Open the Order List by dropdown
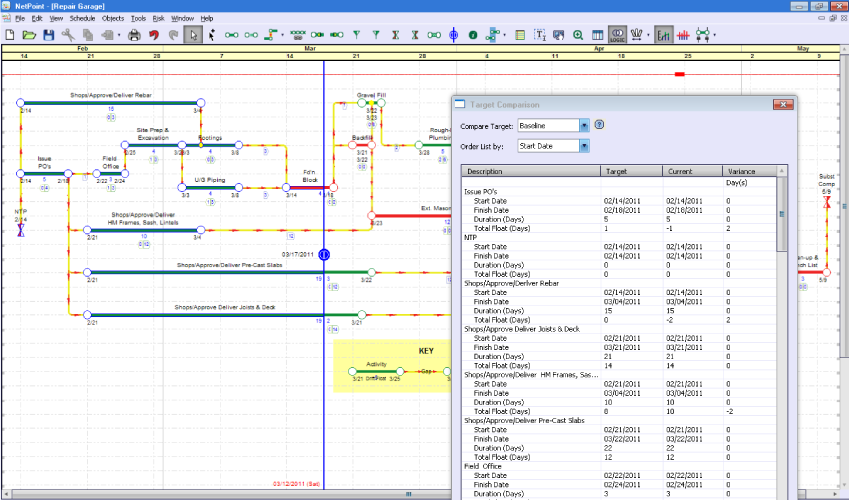This screenshot has width=849, height=500. point(585,146)
